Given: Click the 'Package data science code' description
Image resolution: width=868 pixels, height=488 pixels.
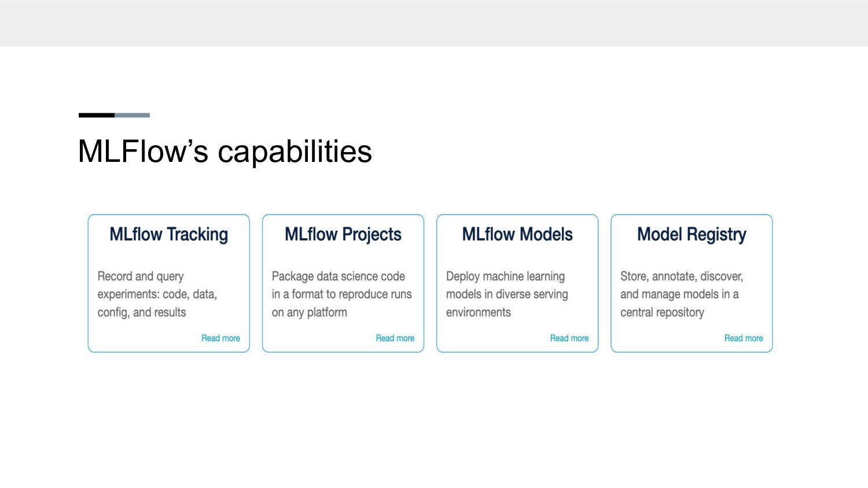Looking at the screenshot, I should coord(342,294).
